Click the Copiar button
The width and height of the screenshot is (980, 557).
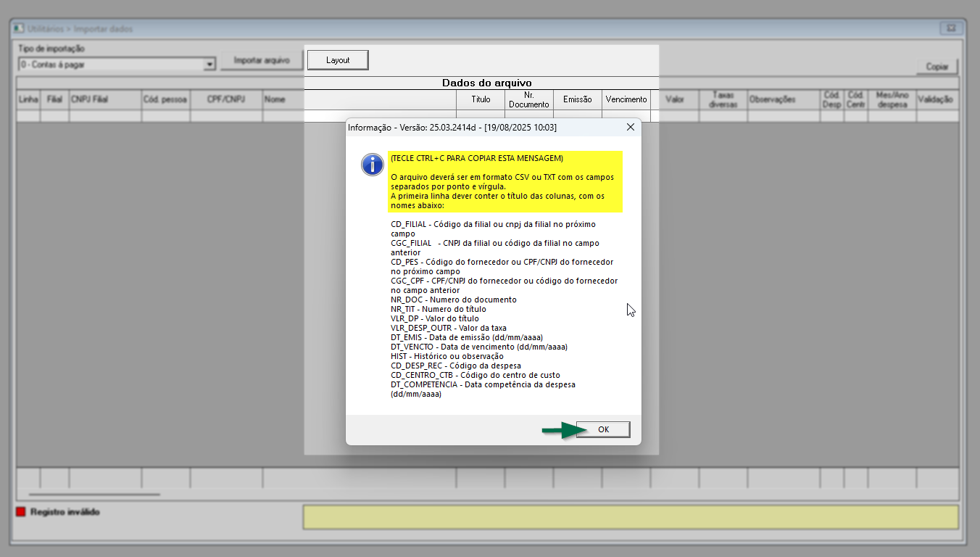pos(937,67)
